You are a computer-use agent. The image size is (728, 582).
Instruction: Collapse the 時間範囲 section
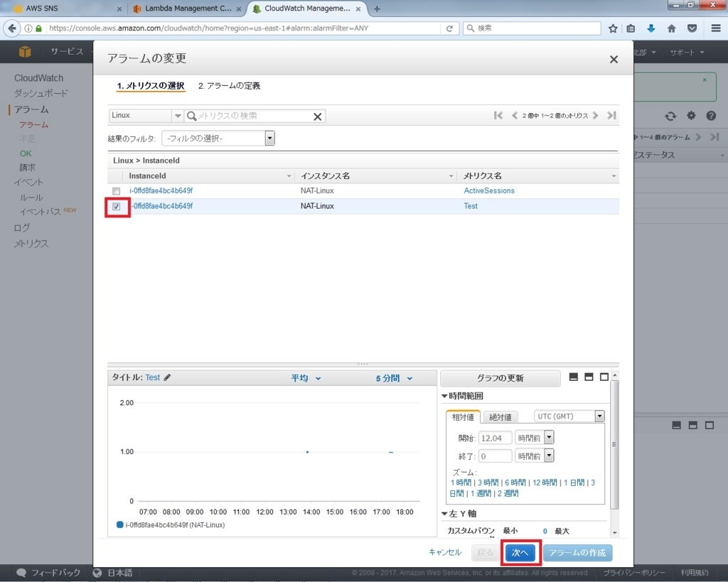444,396
